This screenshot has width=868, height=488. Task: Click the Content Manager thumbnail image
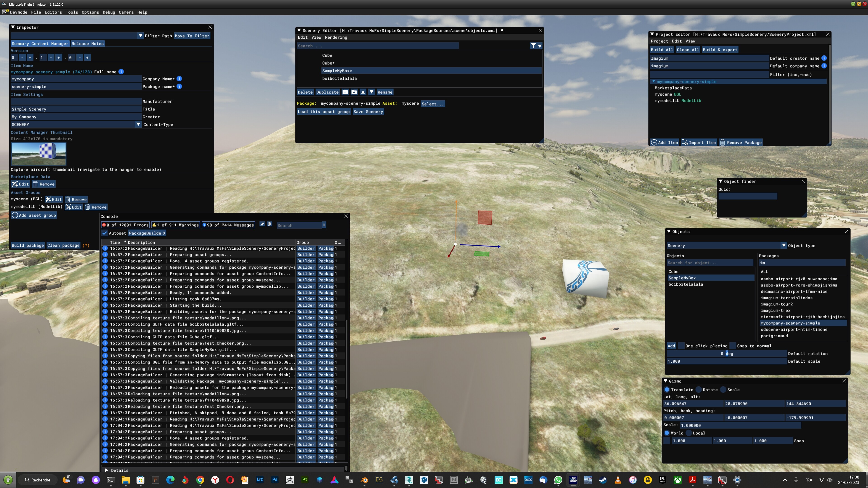pyautogui.click(x=38, y=154)
